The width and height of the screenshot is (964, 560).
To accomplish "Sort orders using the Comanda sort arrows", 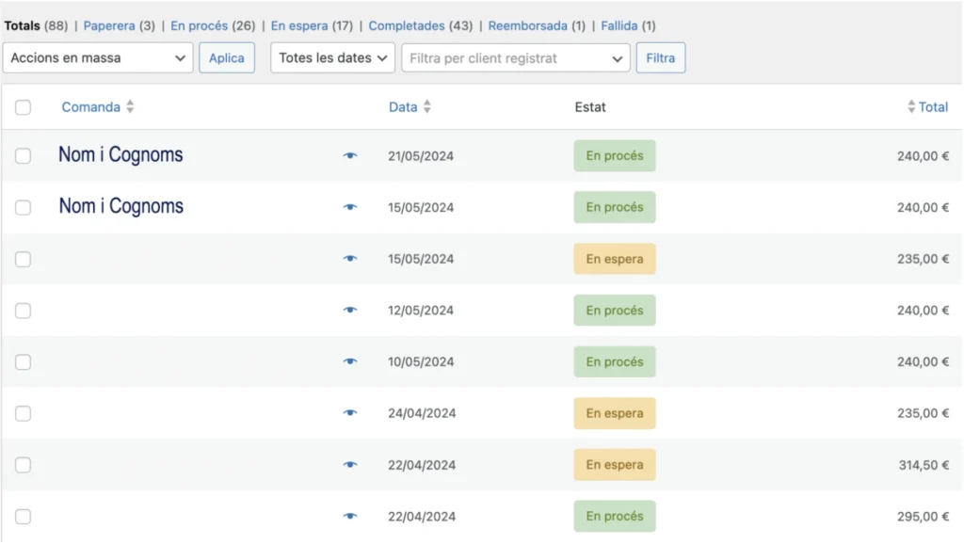I will pyautogui.click(x=130, y=107).
